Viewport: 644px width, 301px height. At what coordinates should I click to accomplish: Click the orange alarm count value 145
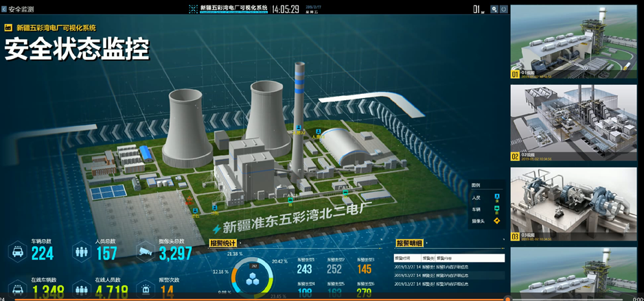[x=365, y=269]
